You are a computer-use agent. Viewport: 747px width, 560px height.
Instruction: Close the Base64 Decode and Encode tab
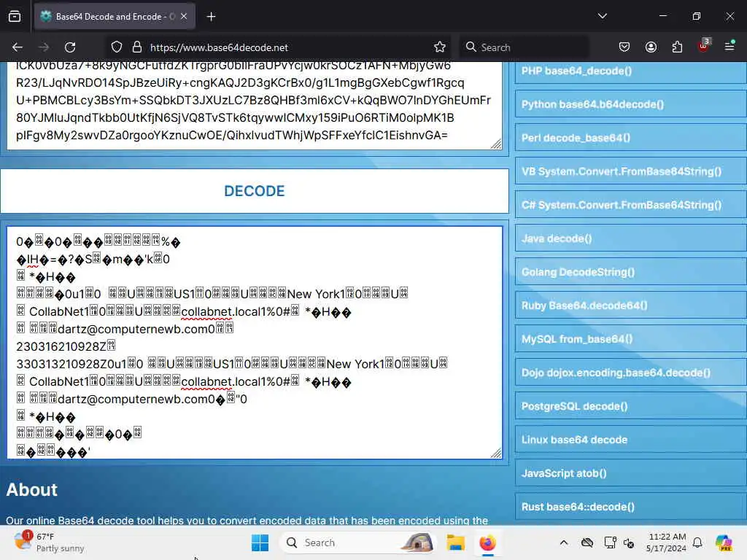coord(184,16)
